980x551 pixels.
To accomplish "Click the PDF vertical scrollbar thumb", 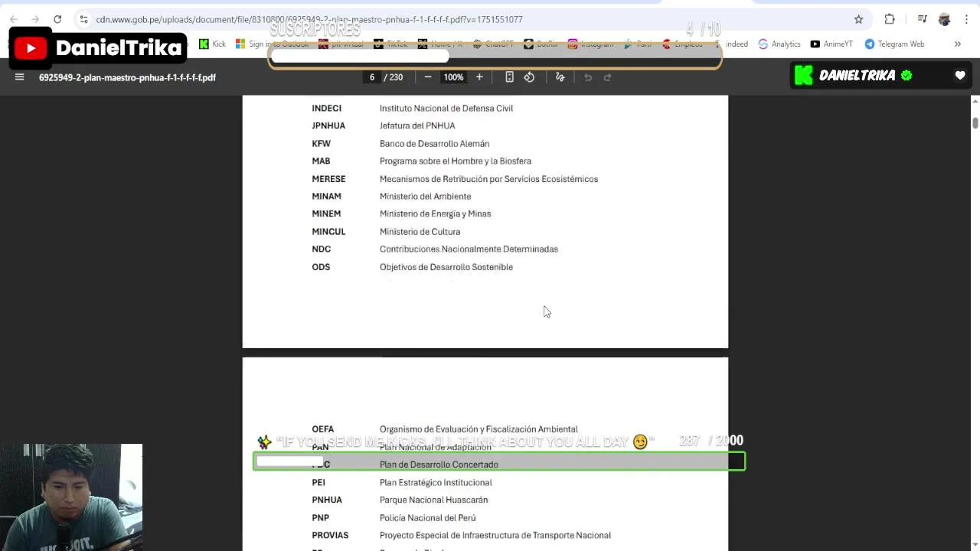I will coord(975,122).
